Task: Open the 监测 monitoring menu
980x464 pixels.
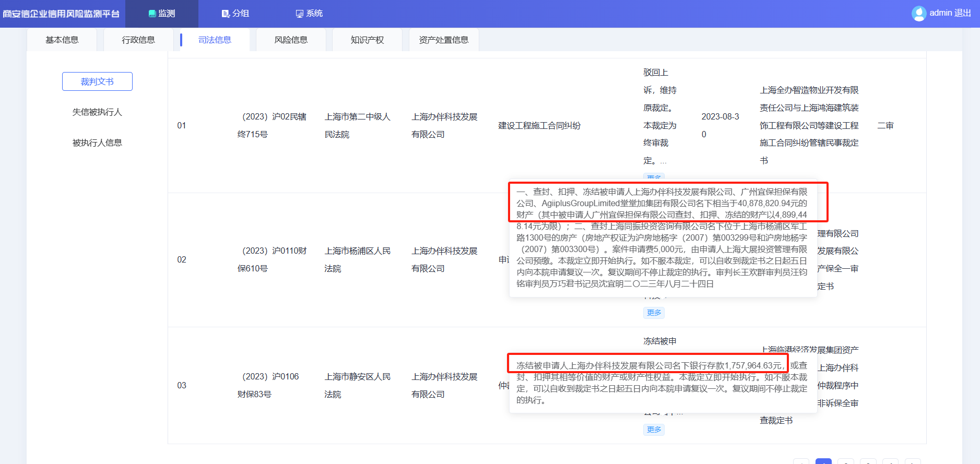Action: pos(162,14)
